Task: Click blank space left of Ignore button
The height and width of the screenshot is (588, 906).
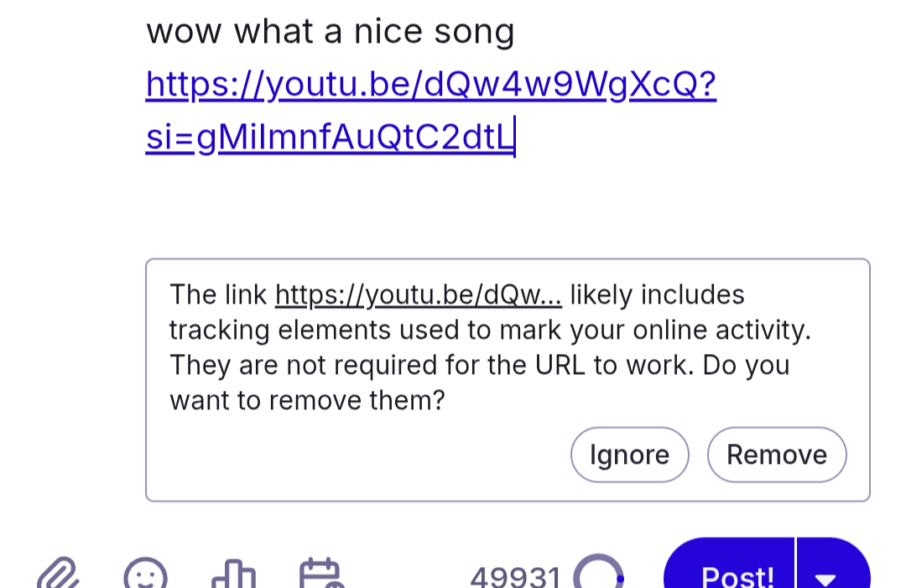Action: tap(364, 455)
